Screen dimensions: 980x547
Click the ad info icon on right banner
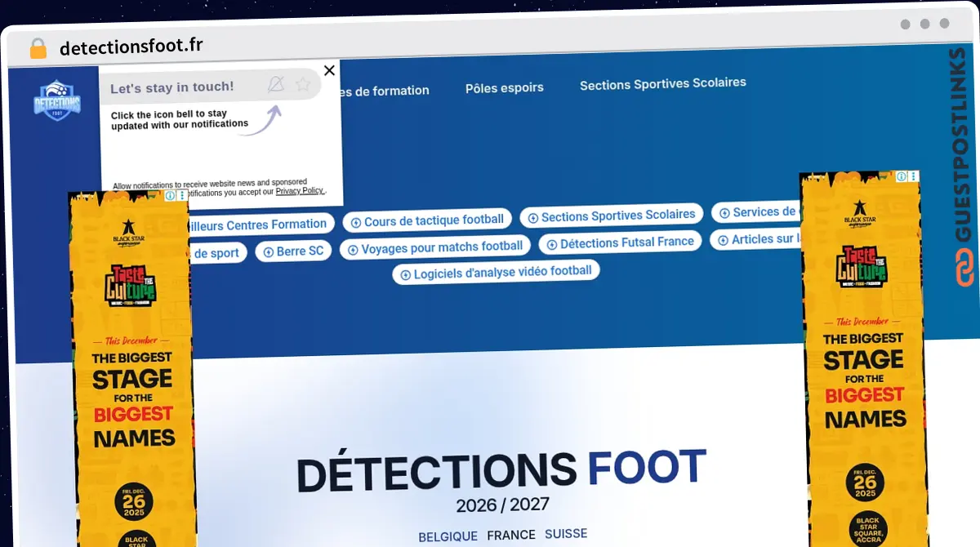click(x=902, y=176)
